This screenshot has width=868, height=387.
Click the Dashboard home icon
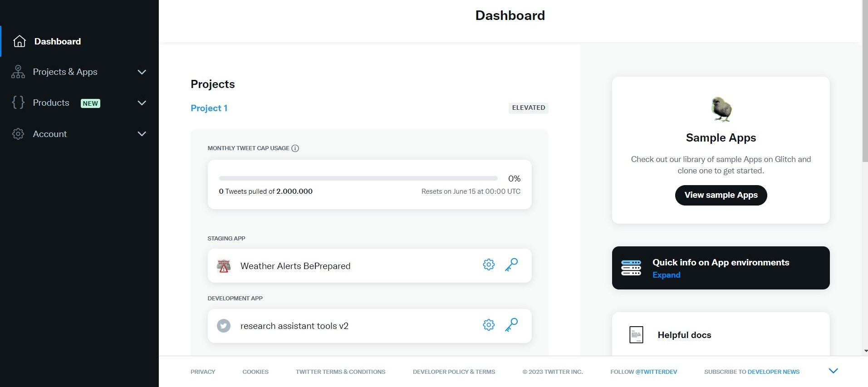(x=20, y=41)
